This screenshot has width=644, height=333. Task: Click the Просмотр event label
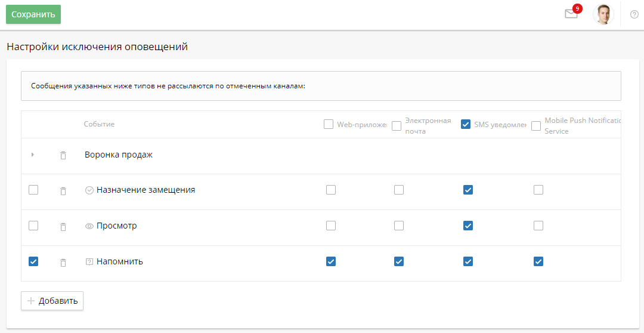click(x=117, y=226)
